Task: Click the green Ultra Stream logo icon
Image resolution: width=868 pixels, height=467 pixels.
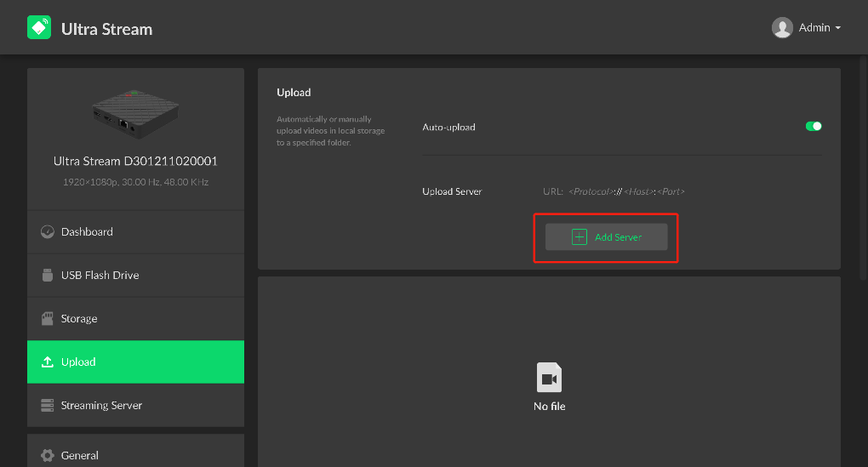Action: coord(39,28)
